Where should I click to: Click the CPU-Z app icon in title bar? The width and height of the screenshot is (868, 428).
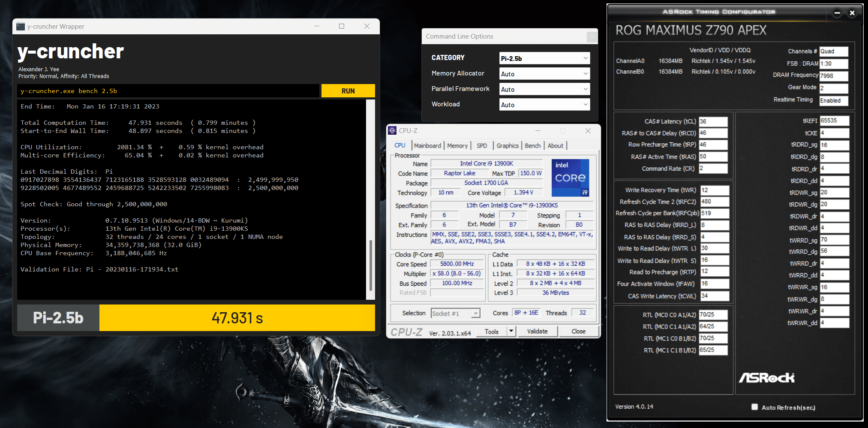(x=392, y=131)
